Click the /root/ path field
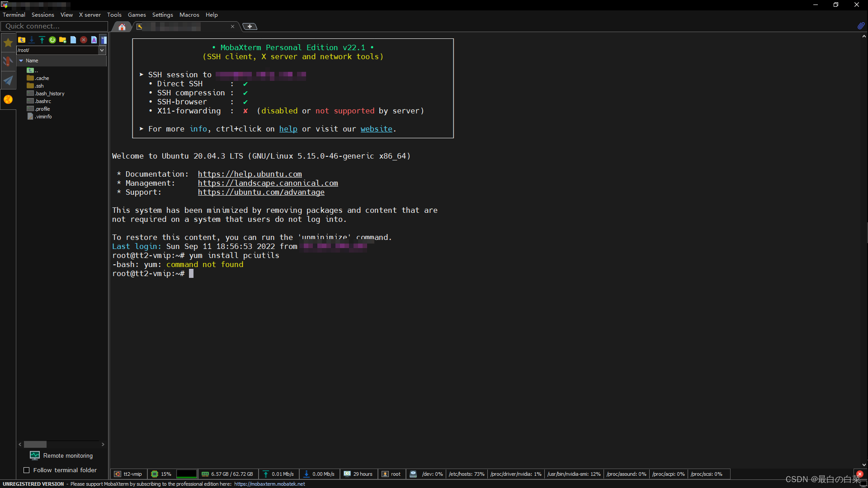868x488 pixels. 57,50
